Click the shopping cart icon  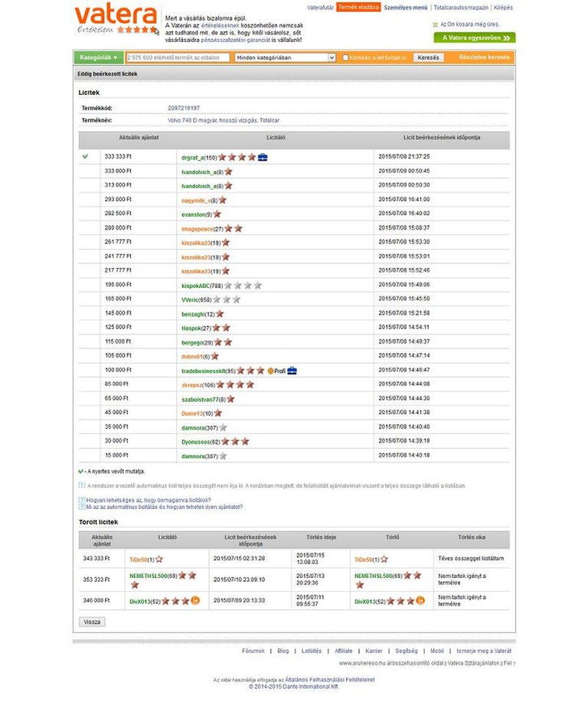coord(436,24)
